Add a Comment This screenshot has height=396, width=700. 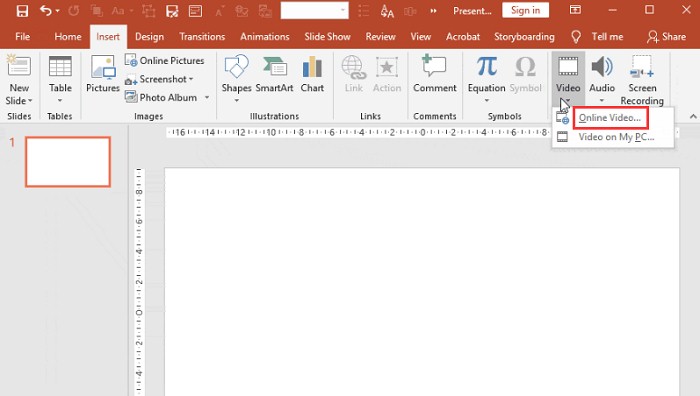[x=434, y=74]
